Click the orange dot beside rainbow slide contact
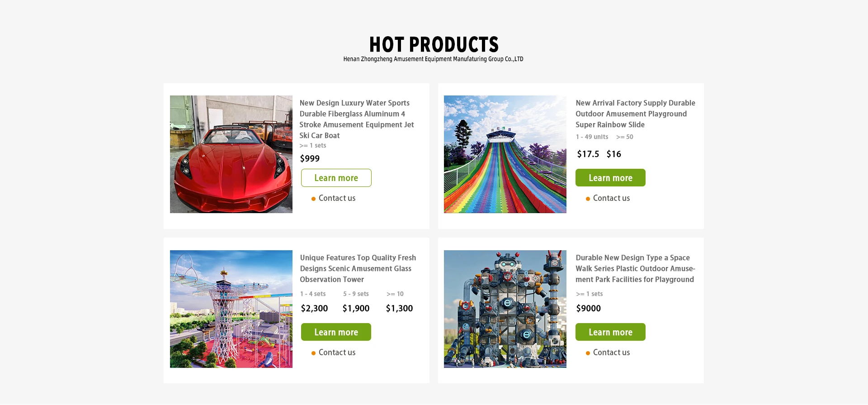 point(588,199)
